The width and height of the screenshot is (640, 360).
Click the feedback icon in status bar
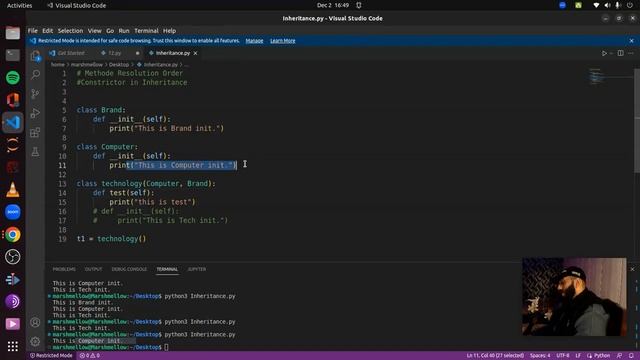click(x=620, y=356)
